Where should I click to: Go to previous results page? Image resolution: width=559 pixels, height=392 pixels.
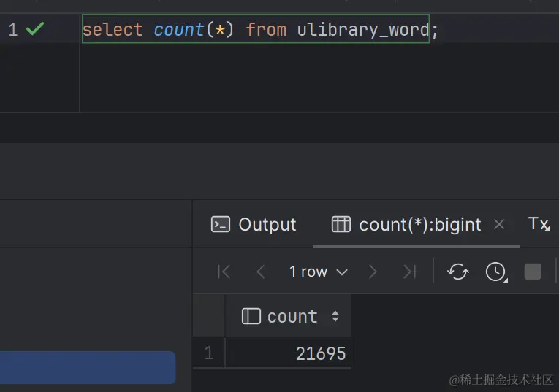261,272
